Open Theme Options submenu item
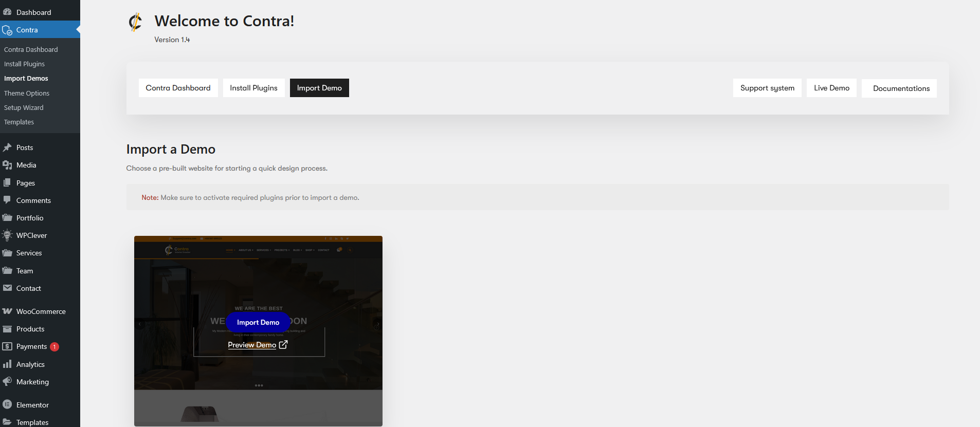 (x=27, y=93)
